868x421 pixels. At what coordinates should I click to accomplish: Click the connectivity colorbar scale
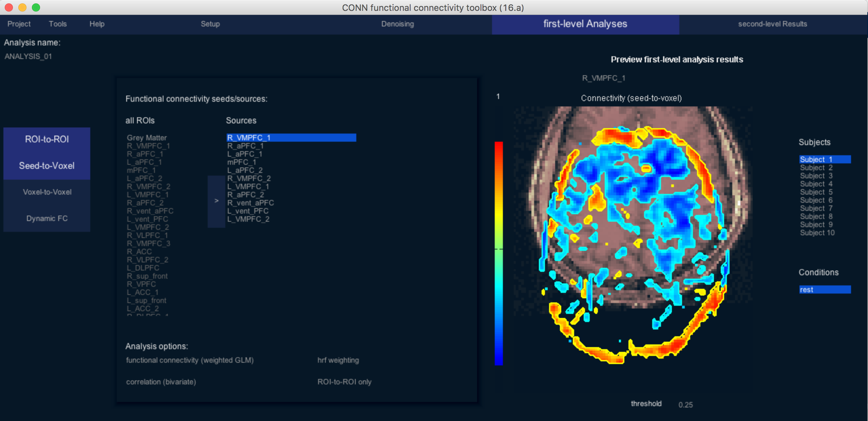tap(498, 253)
